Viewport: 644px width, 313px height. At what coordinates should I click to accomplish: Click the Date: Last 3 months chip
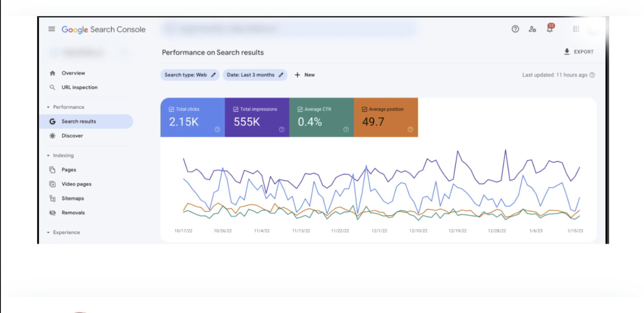[x=255, y=75]
